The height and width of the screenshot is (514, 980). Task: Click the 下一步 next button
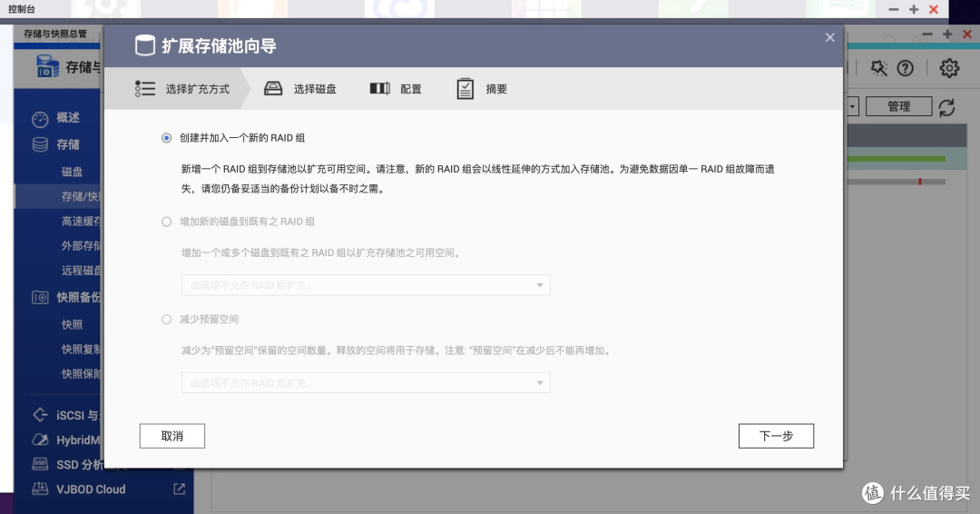point(776,436)
